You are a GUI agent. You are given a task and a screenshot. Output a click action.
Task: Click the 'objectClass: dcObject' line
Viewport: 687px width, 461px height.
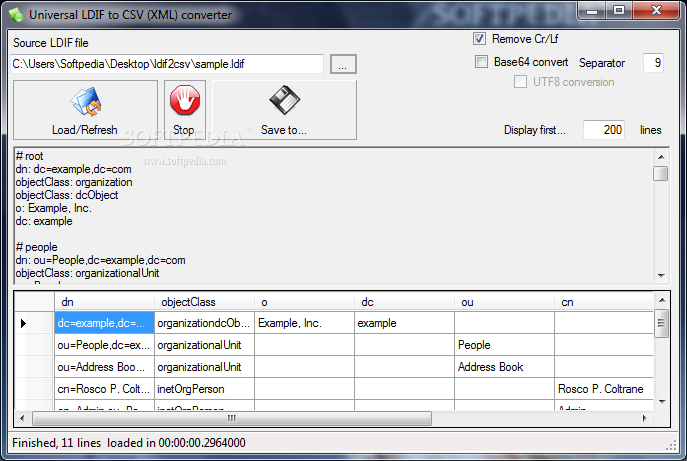(x=67, y=195)
